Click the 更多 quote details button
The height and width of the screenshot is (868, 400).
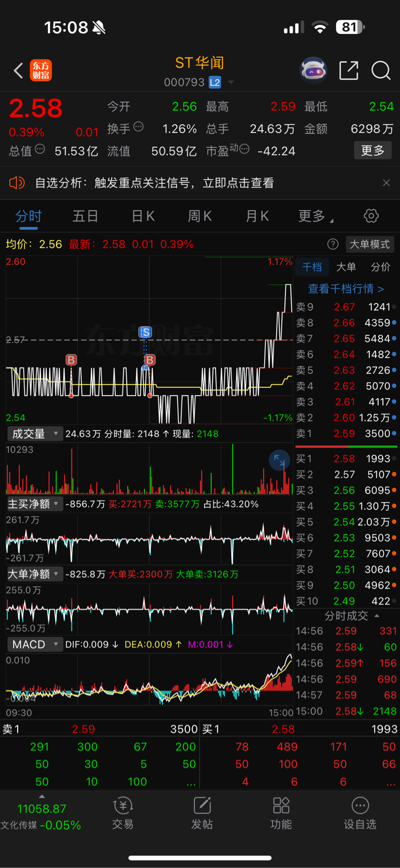click(373, 151)
